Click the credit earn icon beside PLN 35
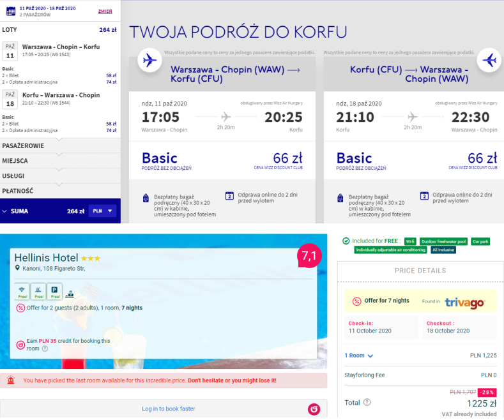The height and width of the screenshot is (420, 504). (20, 345)
